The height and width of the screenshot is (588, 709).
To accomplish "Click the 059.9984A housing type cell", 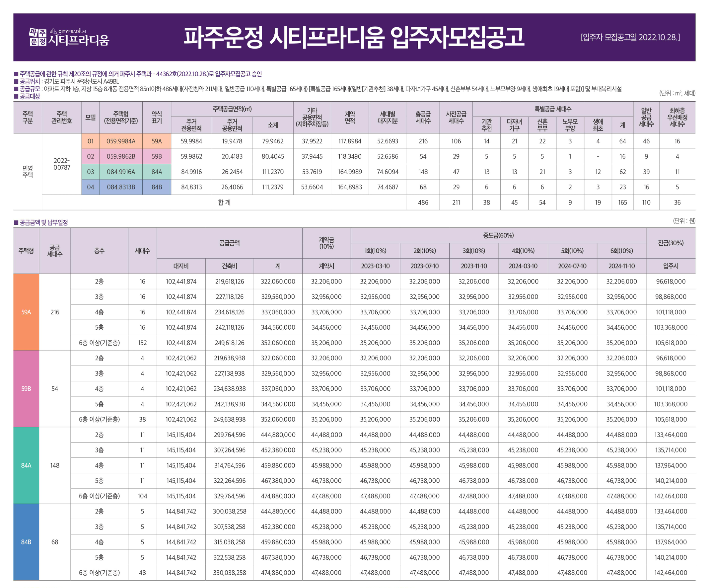I will (x=121, y=141).
